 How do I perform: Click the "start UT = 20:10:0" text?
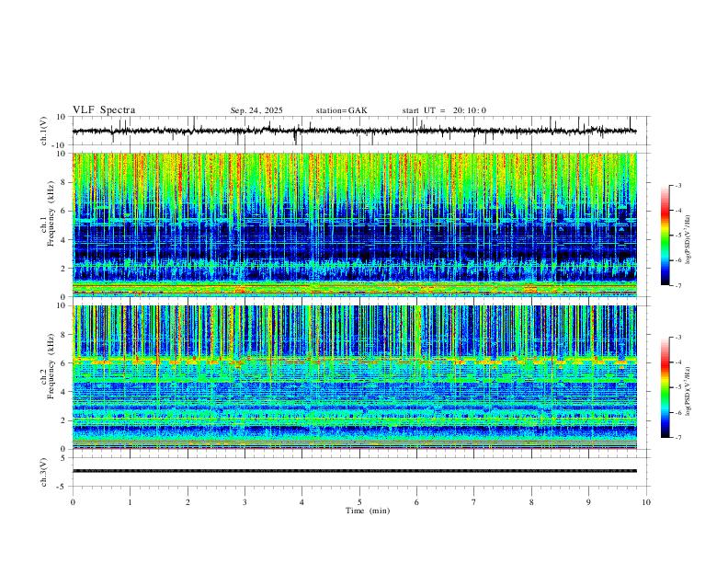point(444,110)
